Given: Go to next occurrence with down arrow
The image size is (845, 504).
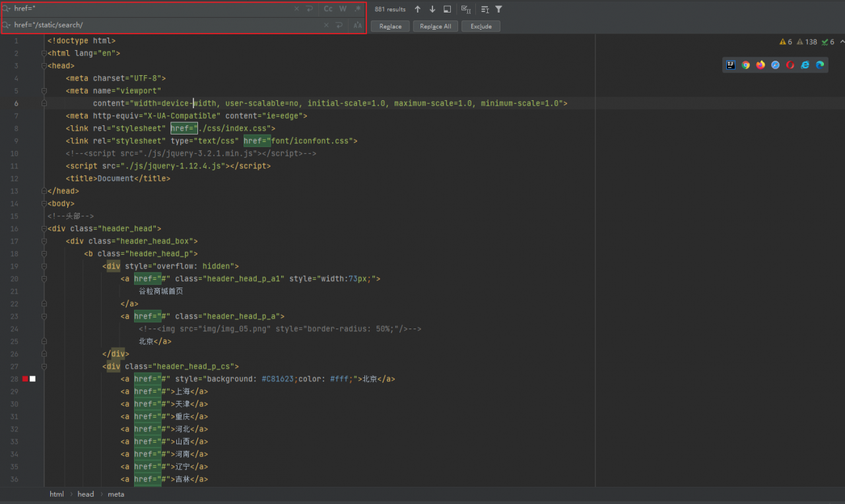Looking at the screenshot, I should pyautogui.click(x=432, y=9).
